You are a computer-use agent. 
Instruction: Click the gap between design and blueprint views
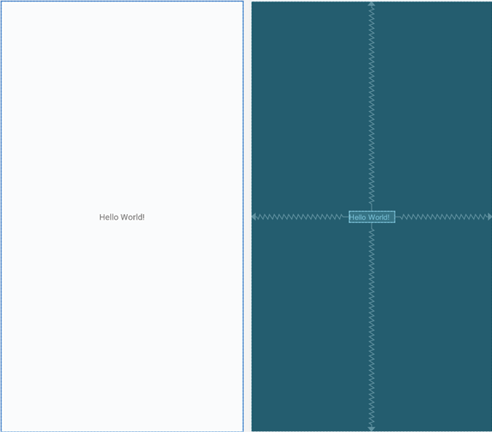[x=248, y=217]
